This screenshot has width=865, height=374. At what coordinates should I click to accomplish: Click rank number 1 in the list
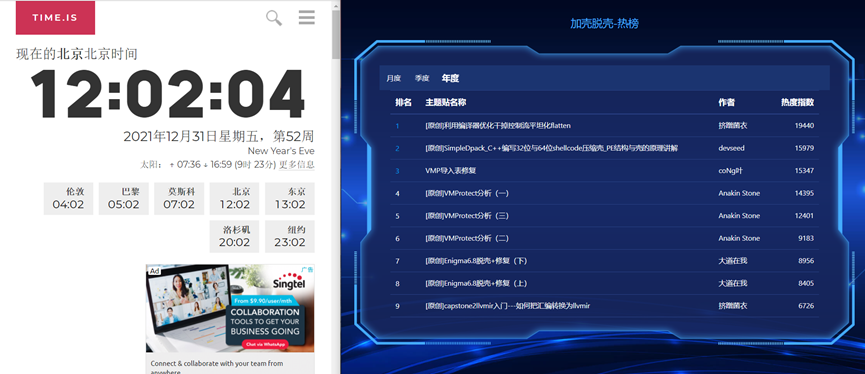tap(397, 126)
